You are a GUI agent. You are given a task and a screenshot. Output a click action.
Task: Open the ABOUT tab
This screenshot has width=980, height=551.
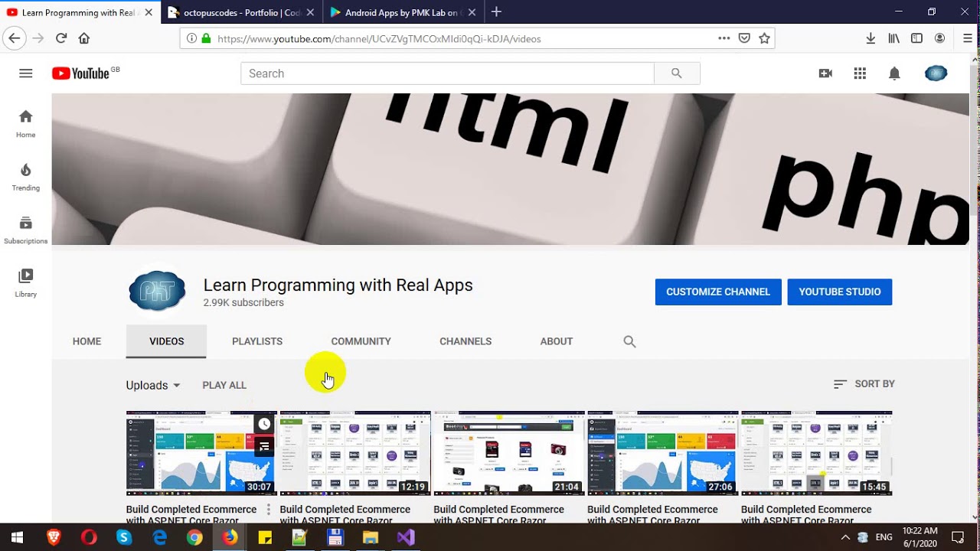coord(557,341)
